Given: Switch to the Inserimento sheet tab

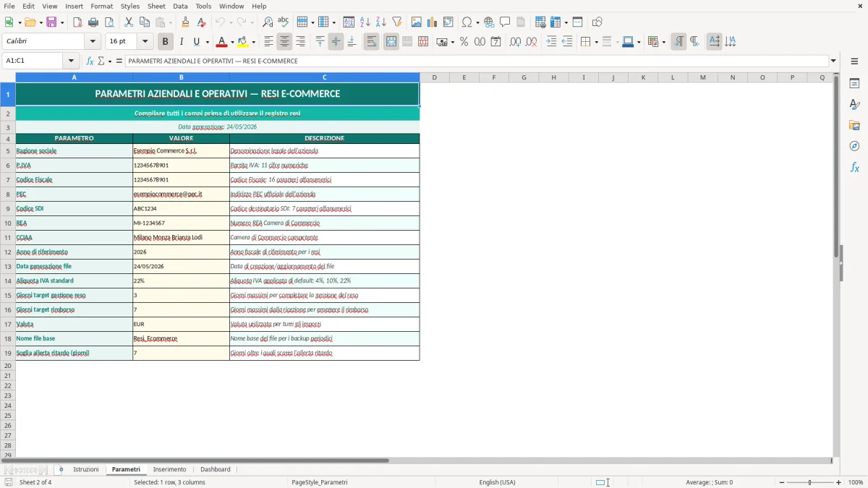Looking at the screenshot, I should tap(169, 469).
